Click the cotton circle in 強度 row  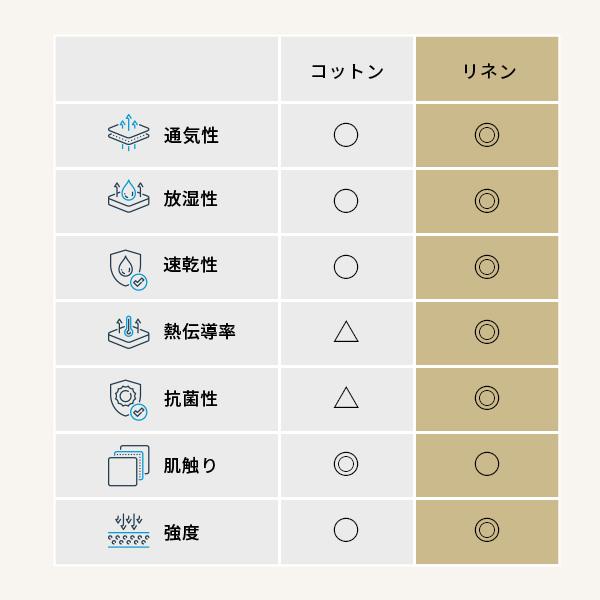pyautogui.click(x=346, y=530)
